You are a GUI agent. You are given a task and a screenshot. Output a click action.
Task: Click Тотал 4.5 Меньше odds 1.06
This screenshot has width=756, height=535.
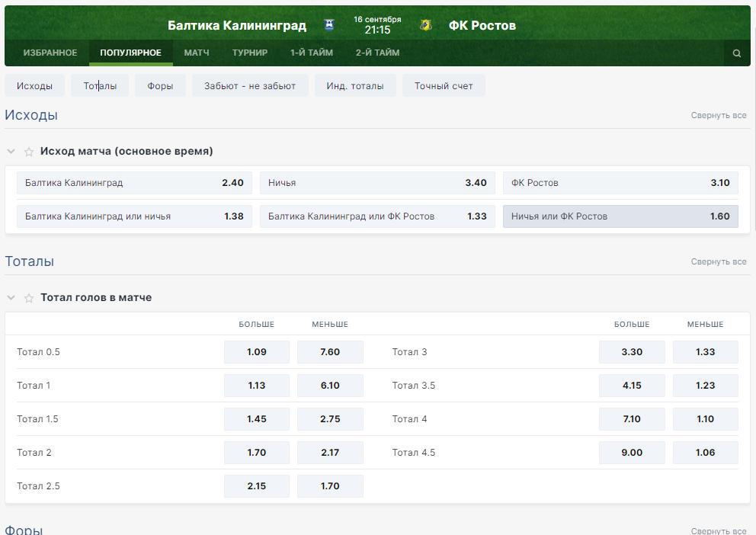pos(706,453)
